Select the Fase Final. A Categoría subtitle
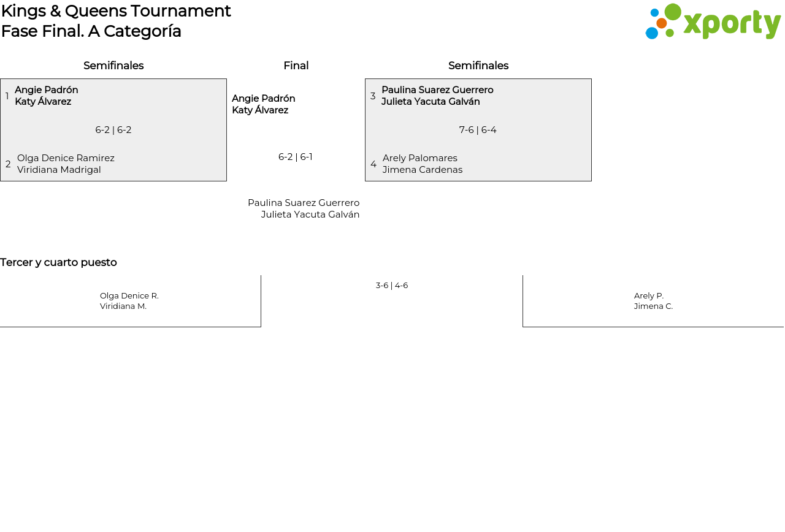Viewport: 785px width, 532px height. (x=91, y=31)
